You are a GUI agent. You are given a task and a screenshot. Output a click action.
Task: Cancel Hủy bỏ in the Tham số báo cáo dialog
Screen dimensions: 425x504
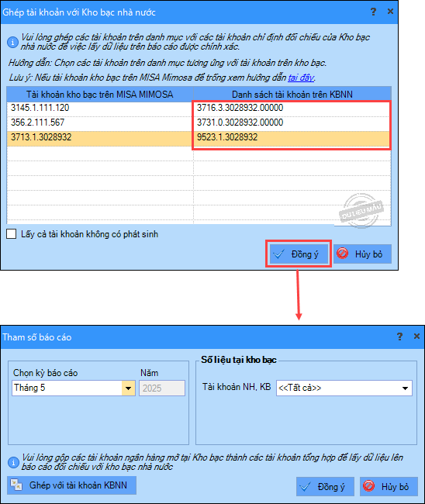coord(389,487)
